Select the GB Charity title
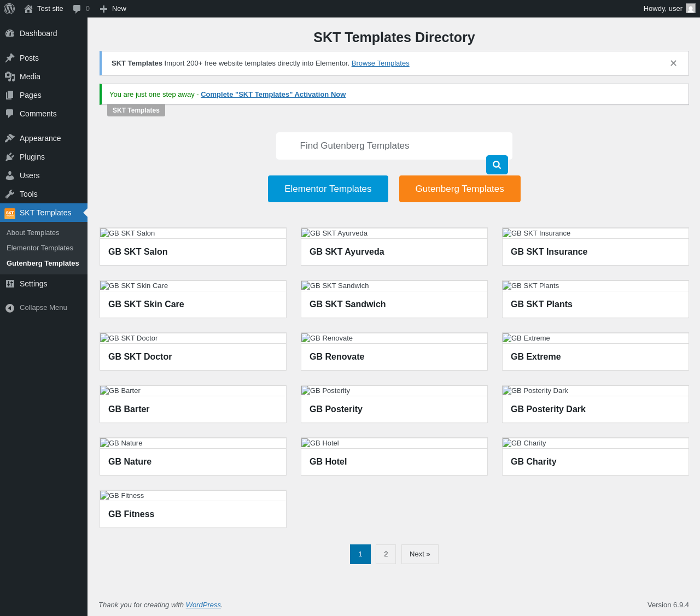The width and height of the screenshot is (700, 616). (534, 462)
